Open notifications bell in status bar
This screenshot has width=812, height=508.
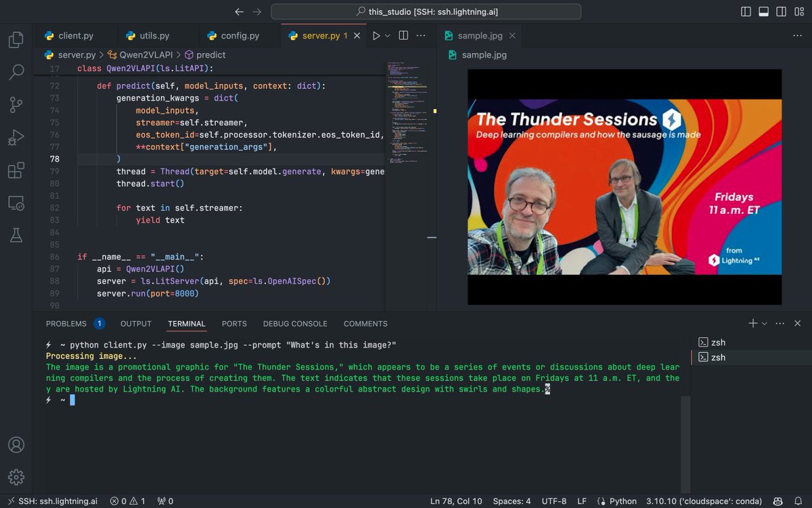tap(797, 501)
